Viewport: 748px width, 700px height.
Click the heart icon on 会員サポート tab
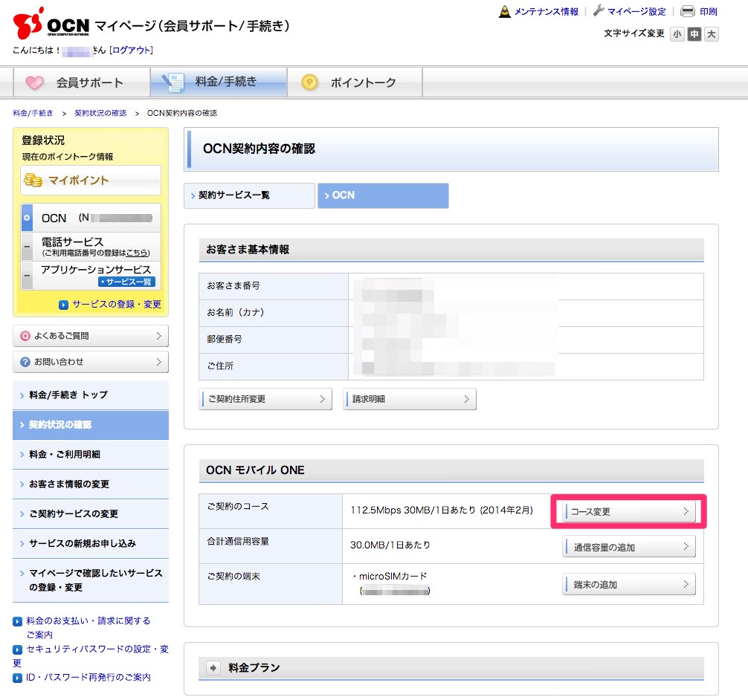pyautogui.click(x=34, y=83)
